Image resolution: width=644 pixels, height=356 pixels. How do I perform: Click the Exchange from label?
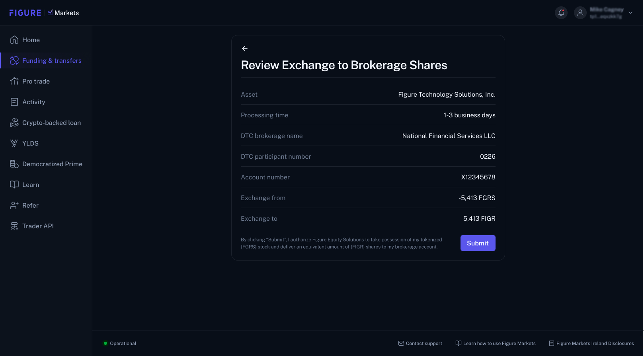(x=263, y=198)
